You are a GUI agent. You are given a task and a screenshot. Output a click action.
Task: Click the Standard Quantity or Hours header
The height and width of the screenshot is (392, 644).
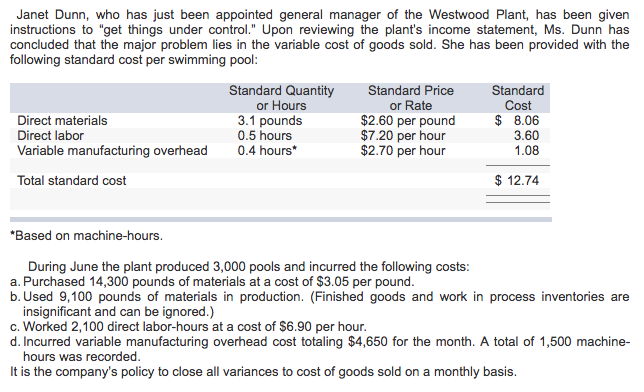[281, 98]
